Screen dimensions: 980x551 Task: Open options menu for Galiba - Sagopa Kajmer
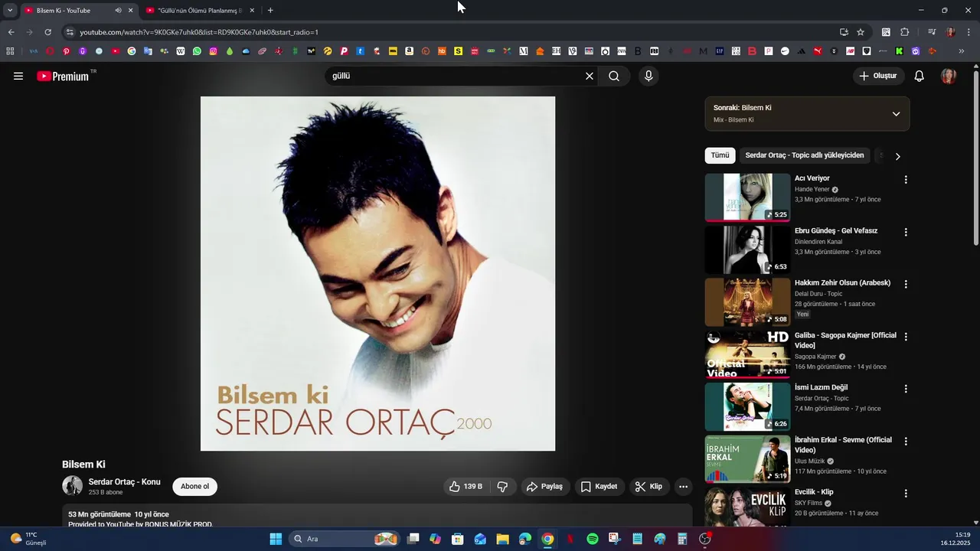pos(906,337)
